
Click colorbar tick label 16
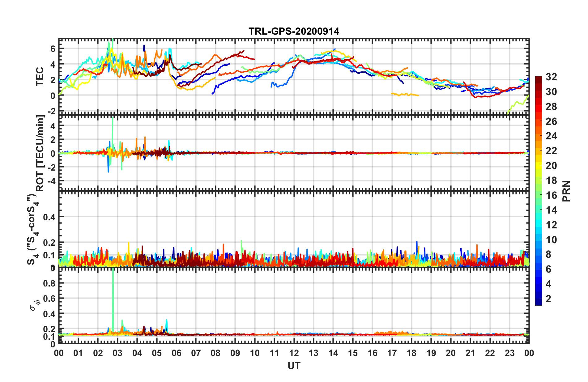coord(551,195)
